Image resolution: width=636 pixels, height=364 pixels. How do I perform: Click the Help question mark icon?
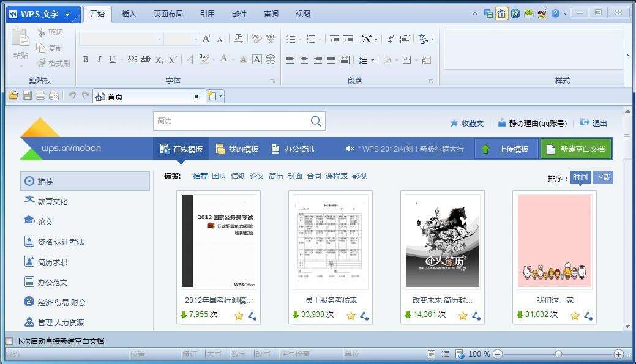555,13
